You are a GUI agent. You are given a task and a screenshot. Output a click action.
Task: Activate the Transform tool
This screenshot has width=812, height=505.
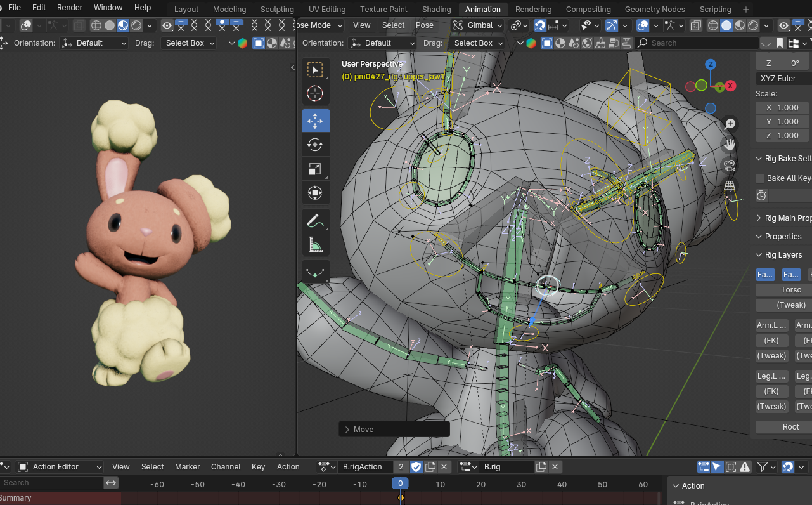click(x=315, y=193)
